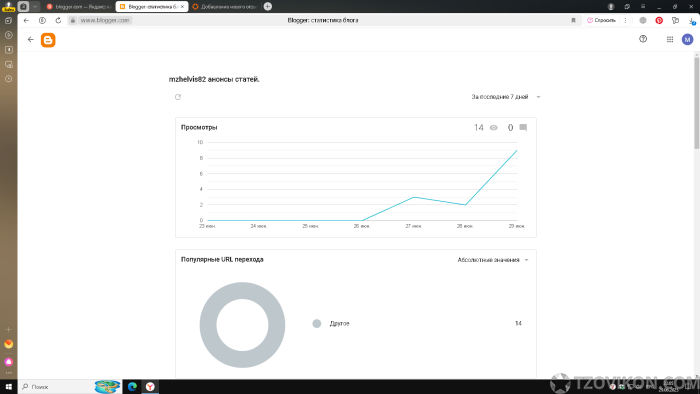
Task: Click the comments bubble icon
Action: click(x=523, y=128)
